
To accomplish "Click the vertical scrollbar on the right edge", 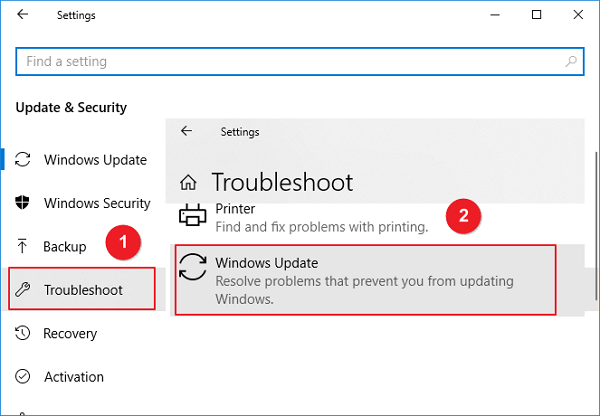I will pos(595,200).
